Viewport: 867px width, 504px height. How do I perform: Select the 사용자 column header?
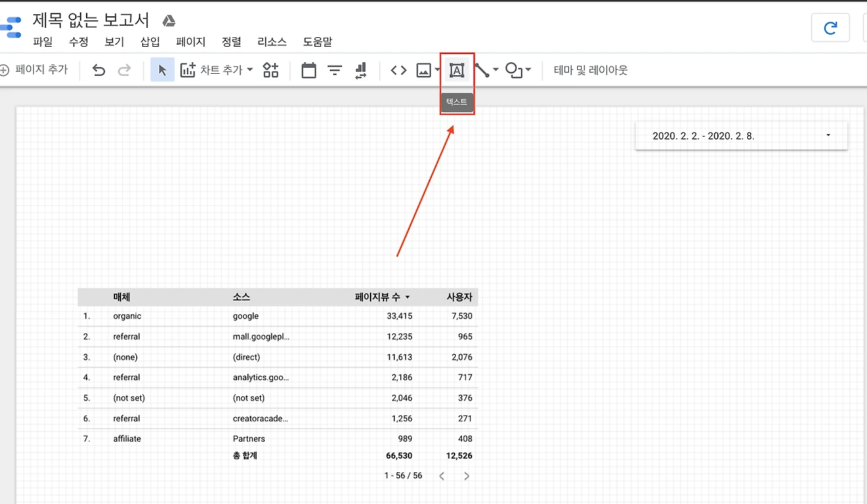[x=459, y=297]
